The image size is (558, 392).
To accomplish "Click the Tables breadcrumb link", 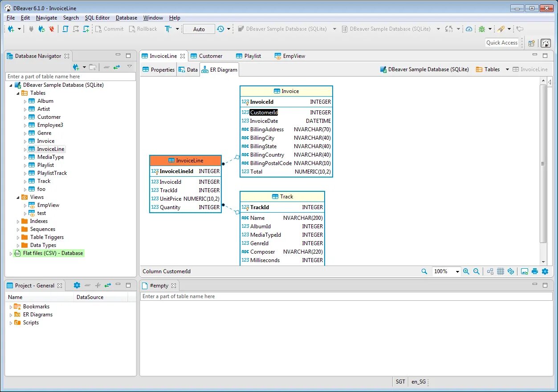I will click(488, 69).
